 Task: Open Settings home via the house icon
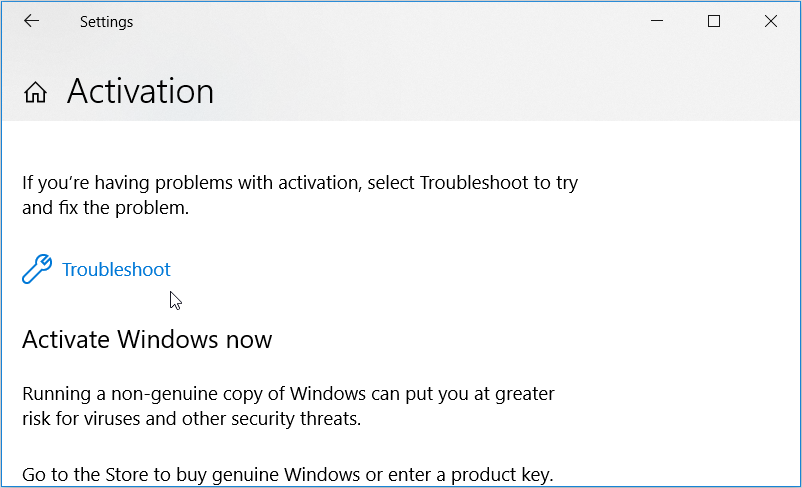(36, 93)
